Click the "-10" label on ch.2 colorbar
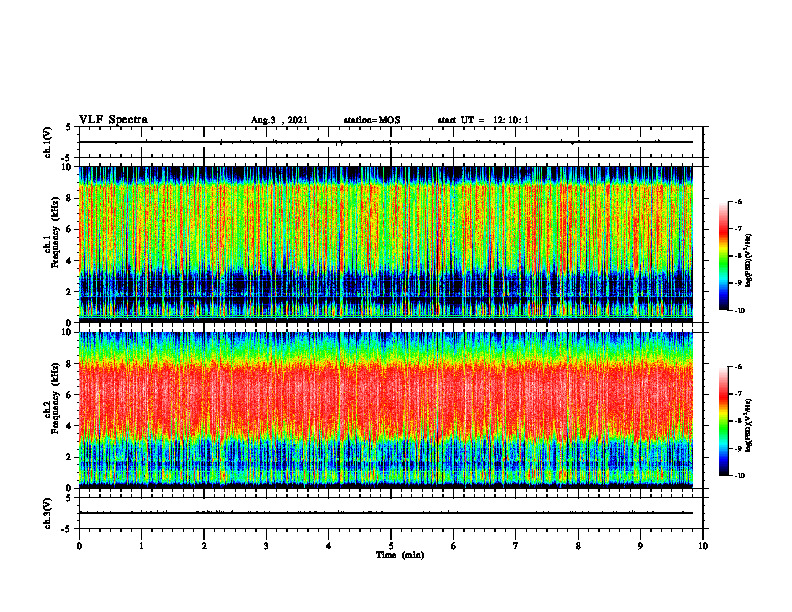 pos(739,476)
